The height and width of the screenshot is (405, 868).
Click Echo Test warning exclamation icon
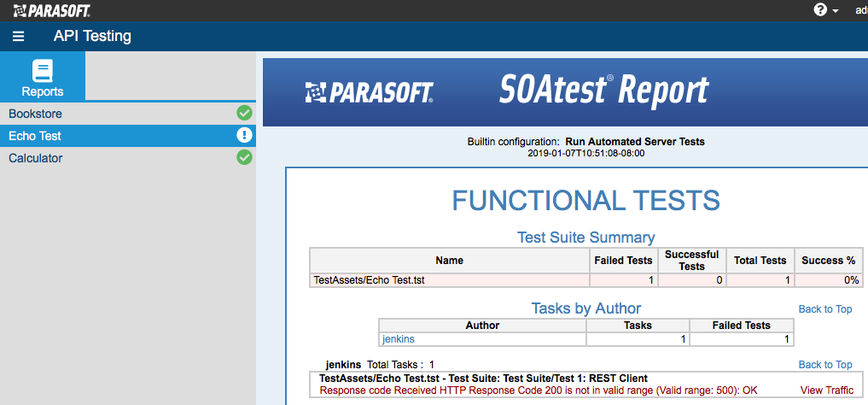coord(244,135)
